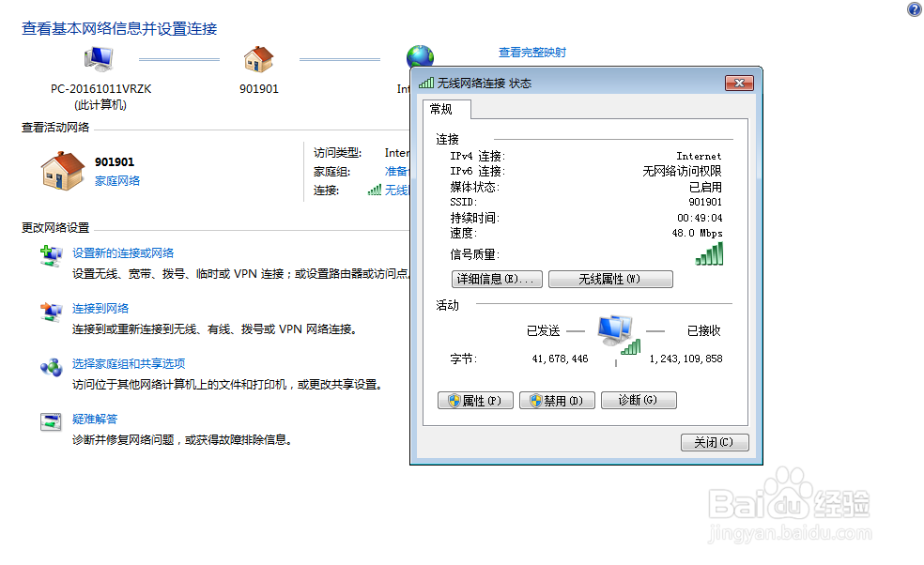Open 详细信息 wireless details

tap(497, 279)
